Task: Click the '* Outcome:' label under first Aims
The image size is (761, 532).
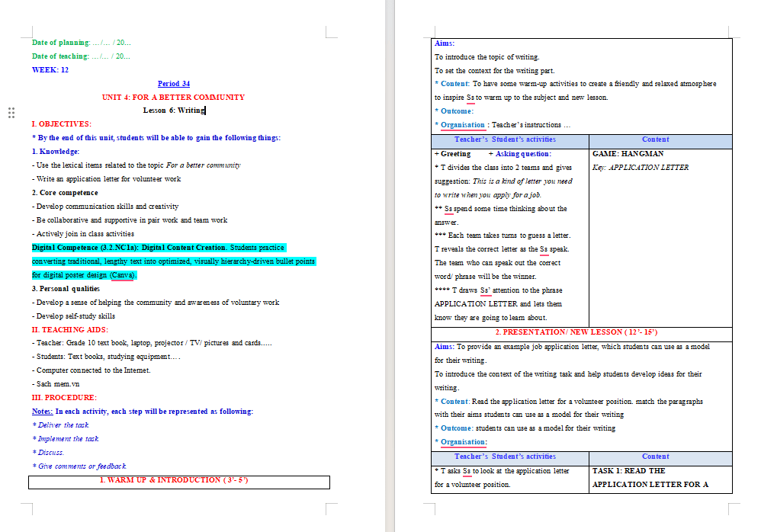Action: [x=454, y=111]
